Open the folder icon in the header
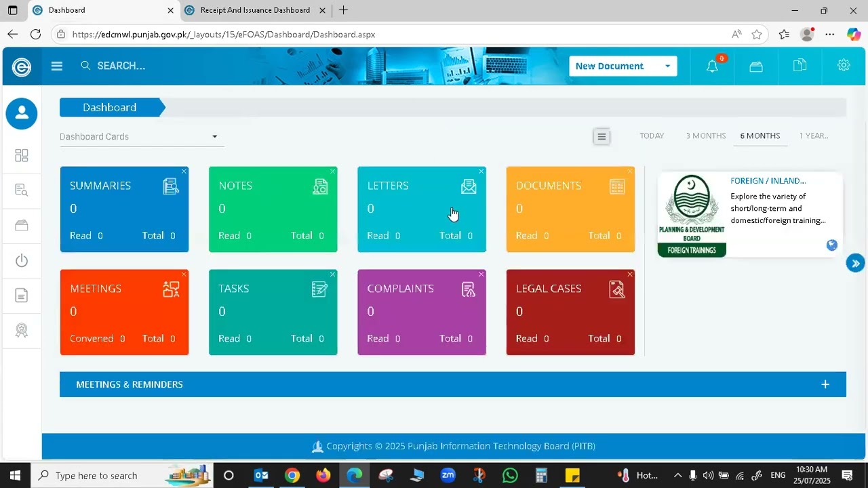868x488 pixels. pos(756,66)
